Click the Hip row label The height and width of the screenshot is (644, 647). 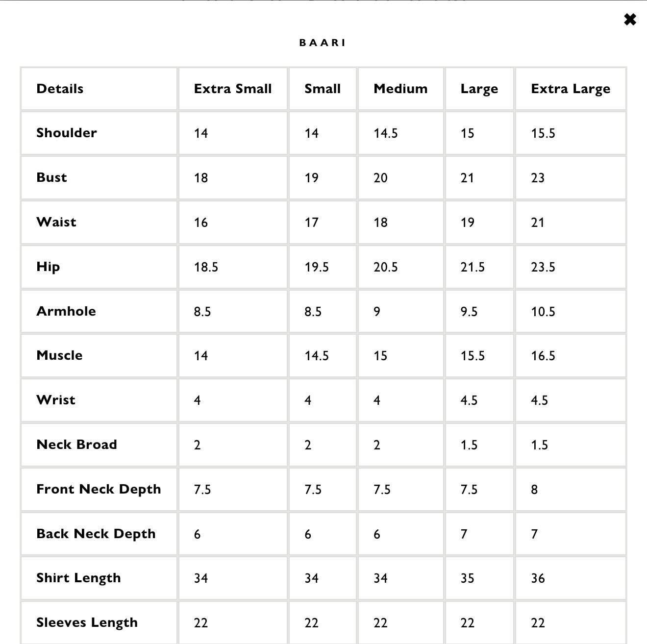pyautogui.click(x=48, y=267)
